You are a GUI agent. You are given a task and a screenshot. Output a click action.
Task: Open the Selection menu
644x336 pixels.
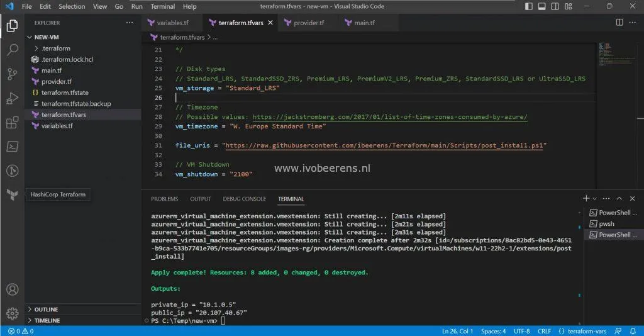[72, 6]
